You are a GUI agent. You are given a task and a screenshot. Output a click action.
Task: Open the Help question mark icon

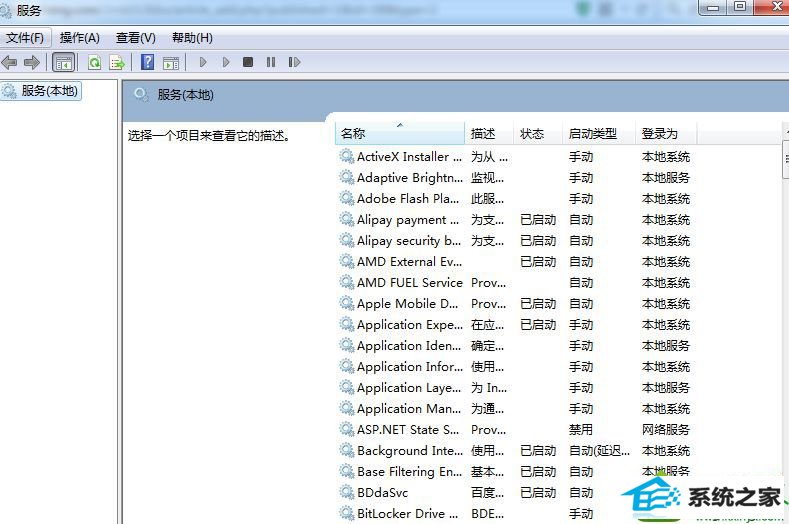click(x=147, y=62)
